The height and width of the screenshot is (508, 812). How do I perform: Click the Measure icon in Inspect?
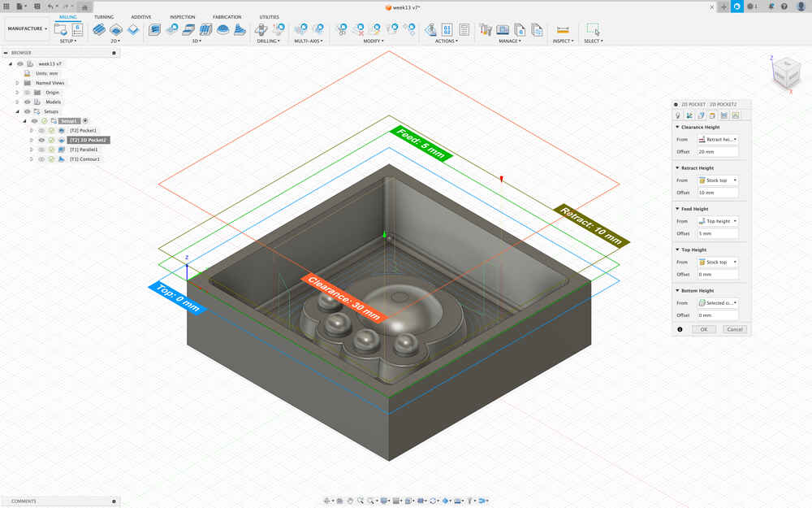click(563, 29)
